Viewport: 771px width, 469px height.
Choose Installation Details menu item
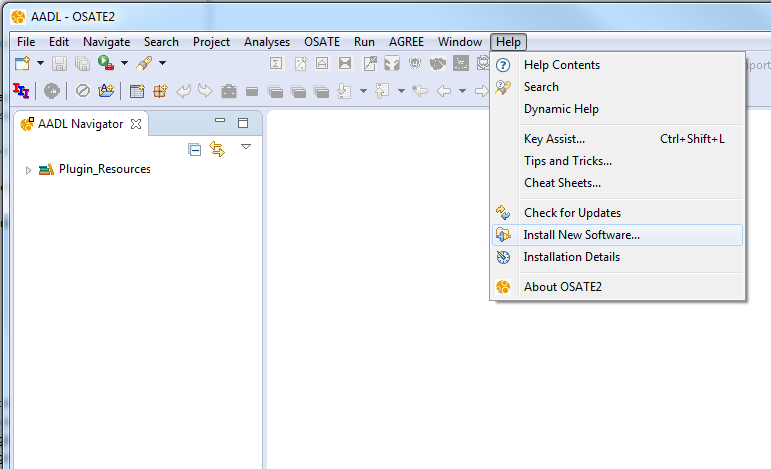[618, 257]
